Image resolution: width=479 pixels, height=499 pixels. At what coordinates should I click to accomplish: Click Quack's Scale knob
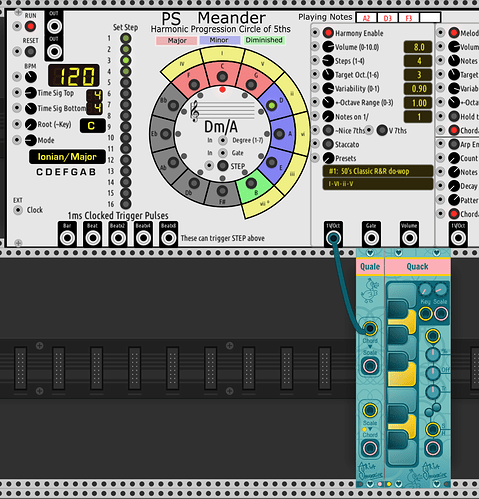click(x=441, y=290)
